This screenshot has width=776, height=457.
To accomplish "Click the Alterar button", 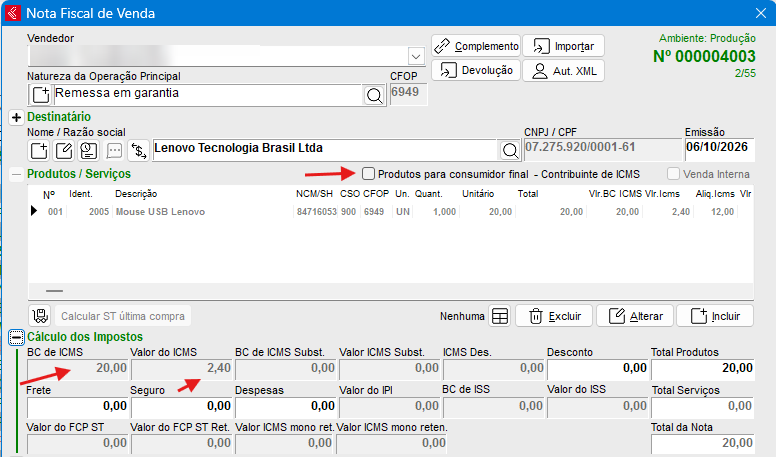I will pyautogui.click(x=635, y=316).
